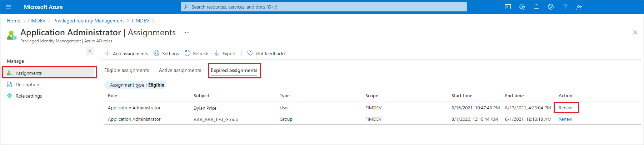Click the Group type cell

coord(286,119)
